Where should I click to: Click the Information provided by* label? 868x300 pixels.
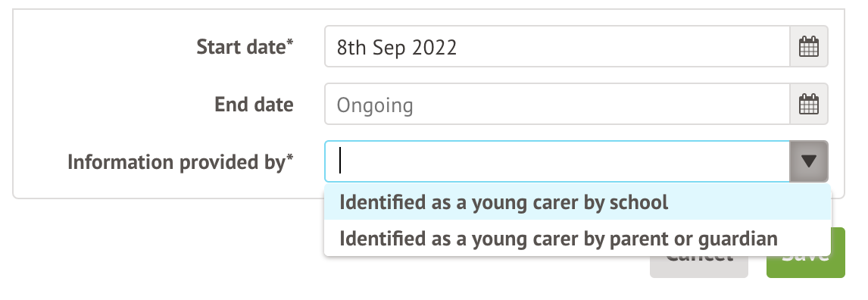point(180,162)
